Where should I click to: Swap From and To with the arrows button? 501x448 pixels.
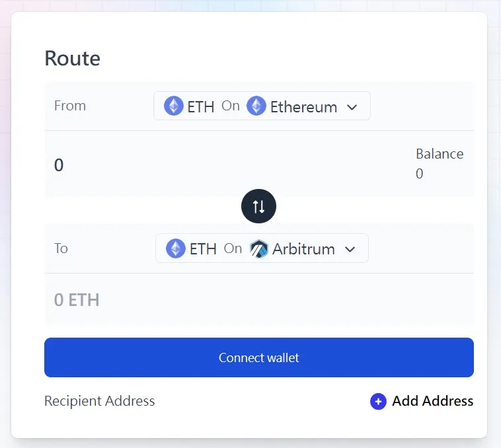click(x=258, y=207)
